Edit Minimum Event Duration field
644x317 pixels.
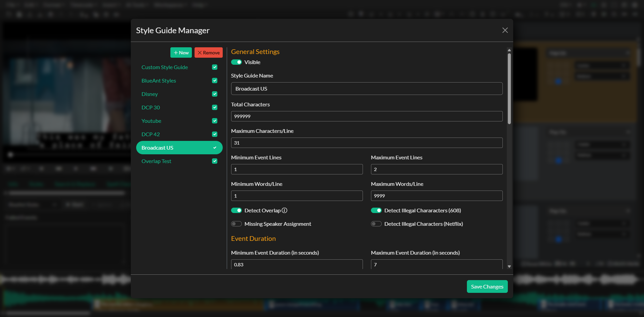click(x=297, y=264)
